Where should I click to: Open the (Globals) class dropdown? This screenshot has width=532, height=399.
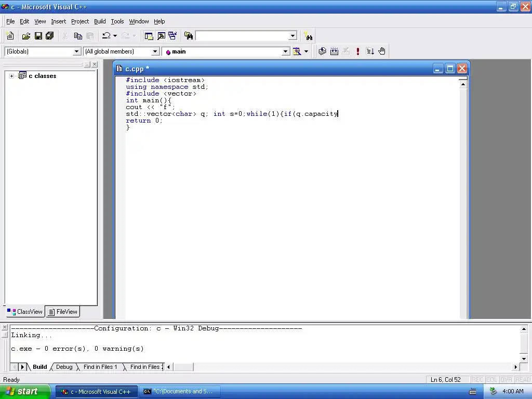pyautogui.click(x=77, y=51)
